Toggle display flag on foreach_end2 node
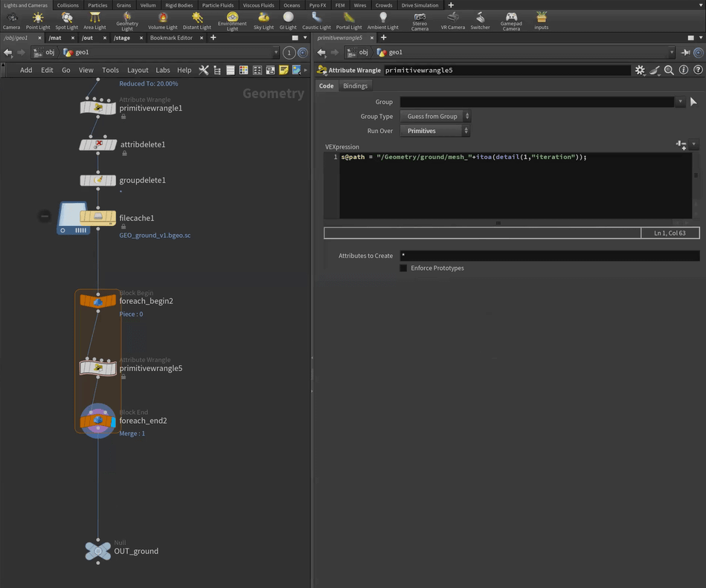Image resolution: width=706 pixels, height=588 pixels. [x=112, y=421]
